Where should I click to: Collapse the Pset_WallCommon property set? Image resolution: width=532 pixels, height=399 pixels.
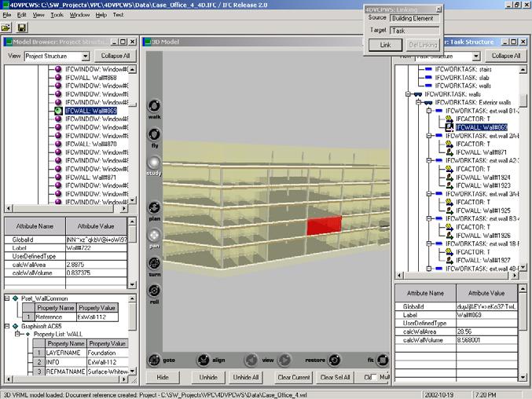tap(7, 298)
